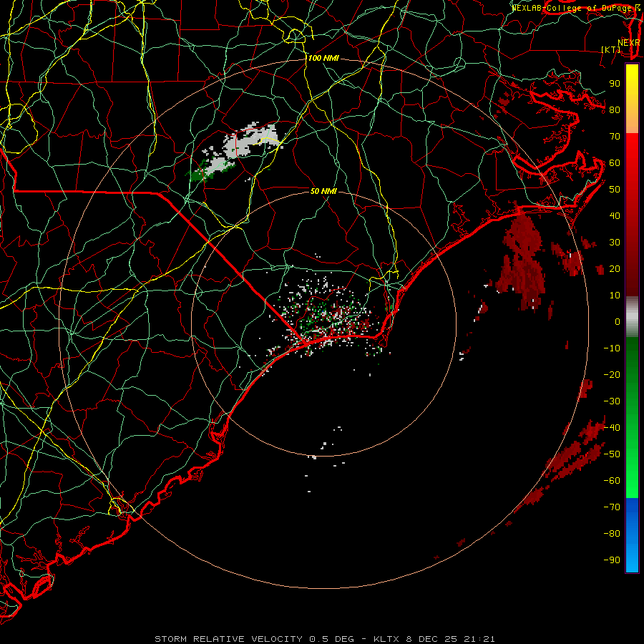This screenshot has height=644, width=644.
Task: Click the 80 value on velocity scale
Action: click(x=615, y=110)
